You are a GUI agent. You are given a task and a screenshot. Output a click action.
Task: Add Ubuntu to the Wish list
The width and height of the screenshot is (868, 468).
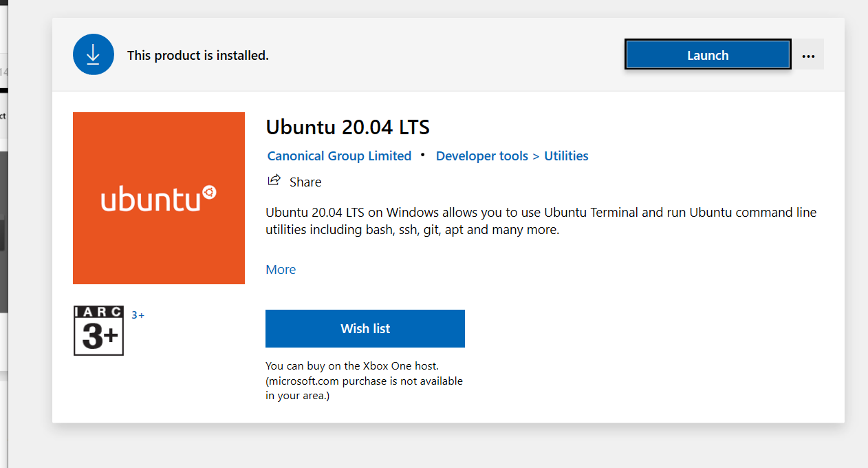click(x=365, y=328)
